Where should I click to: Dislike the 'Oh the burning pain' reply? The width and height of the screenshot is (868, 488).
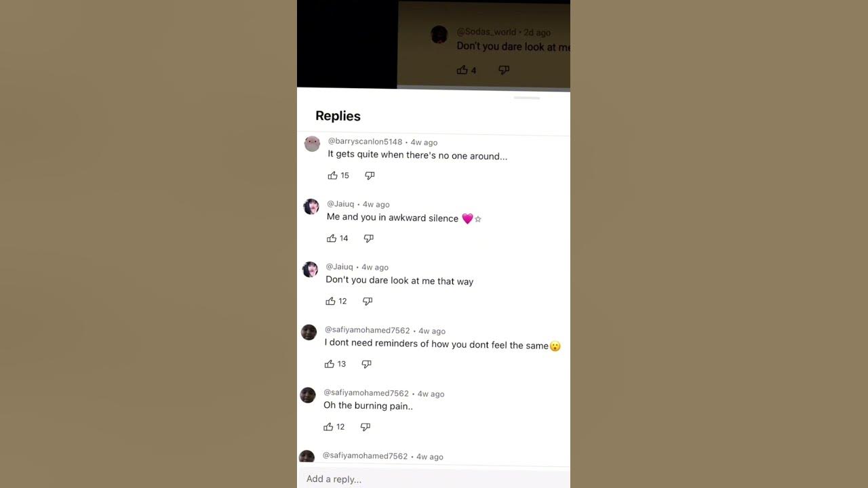point(366,427)
